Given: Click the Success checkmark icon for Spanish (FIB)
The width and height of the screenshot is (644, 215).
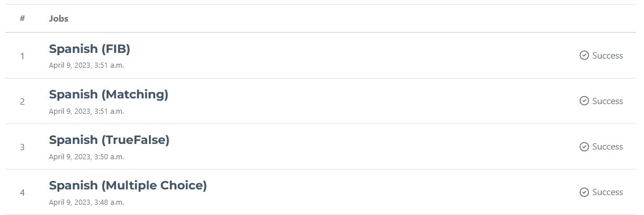Looking at the screenshot, I should click(x=584, y=55).
